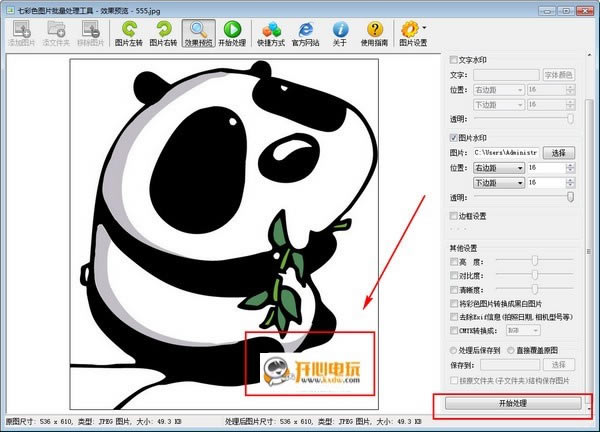
Task: Open text watermark 右边距 dropdown
Action: pos(499,90)
